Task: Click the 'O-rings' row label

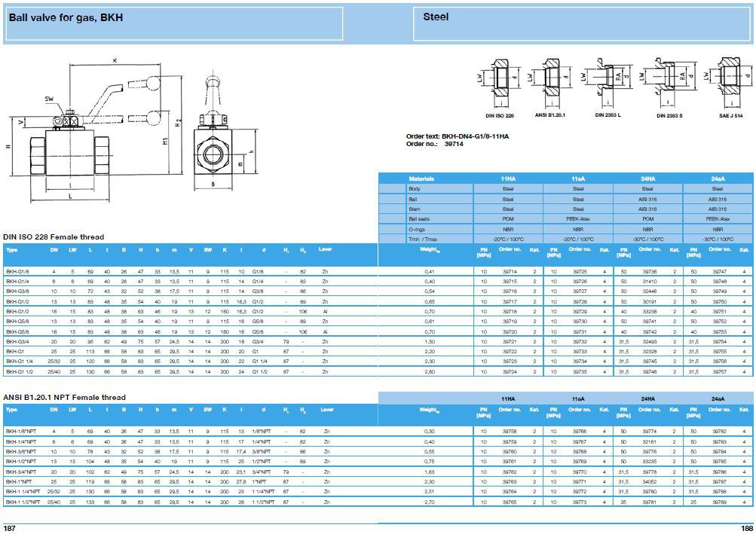Action: (x=417, y=230)
